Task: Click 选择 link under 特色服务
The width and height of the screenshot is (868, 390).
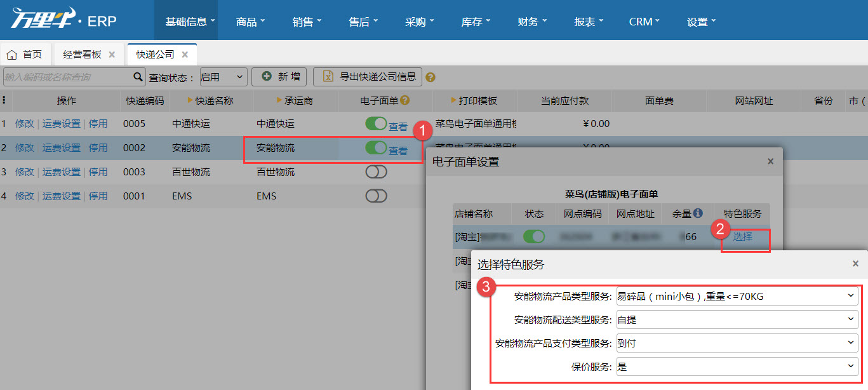Action: pos(743,237)
